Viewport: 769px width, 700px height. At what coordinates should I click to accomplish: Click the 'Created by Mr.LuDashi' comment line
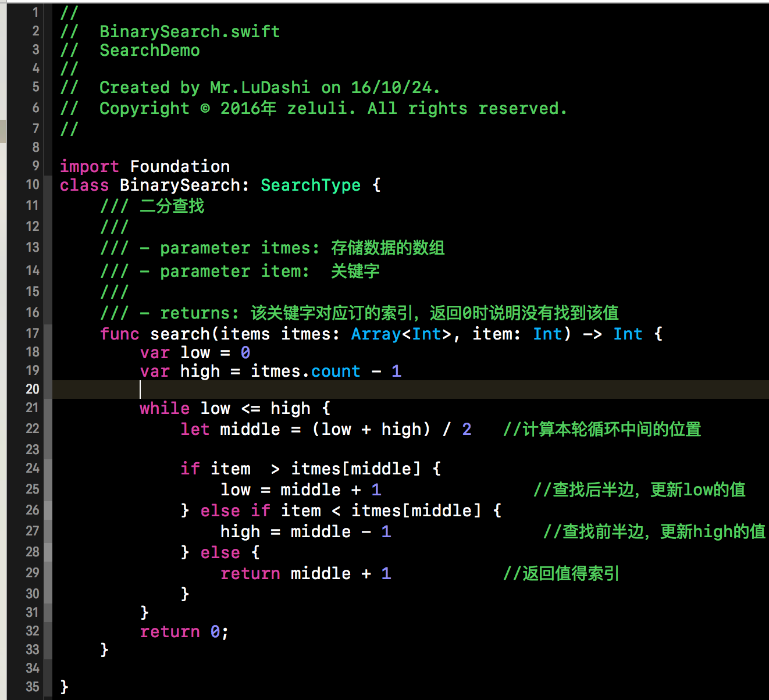(x=250, y=87)
